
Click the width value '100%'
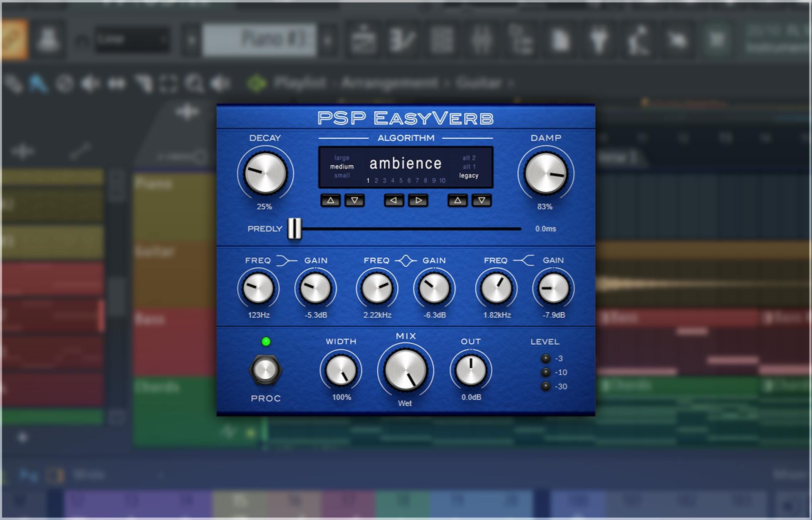pyautogui.click(x=341, y=397)
